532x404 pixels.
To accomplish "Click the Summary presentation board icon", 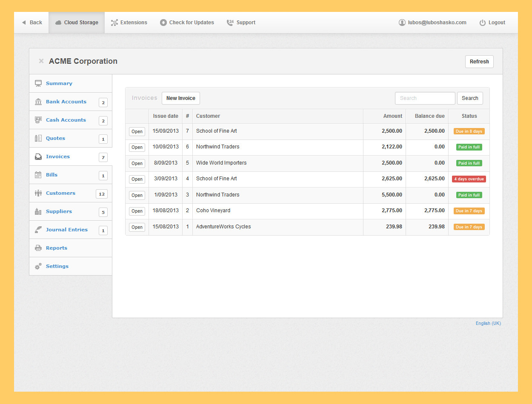I will tap(38, 83).
